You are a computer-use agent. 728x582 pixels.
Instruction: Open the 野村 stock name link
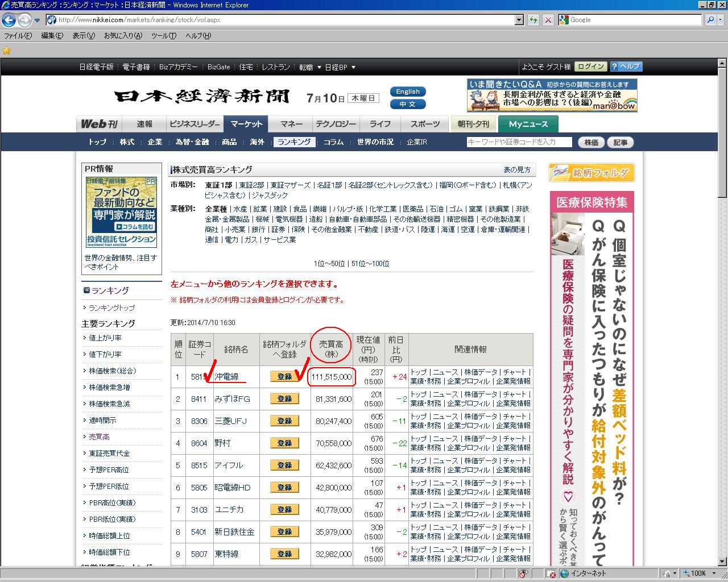click(x=222, y=443)
